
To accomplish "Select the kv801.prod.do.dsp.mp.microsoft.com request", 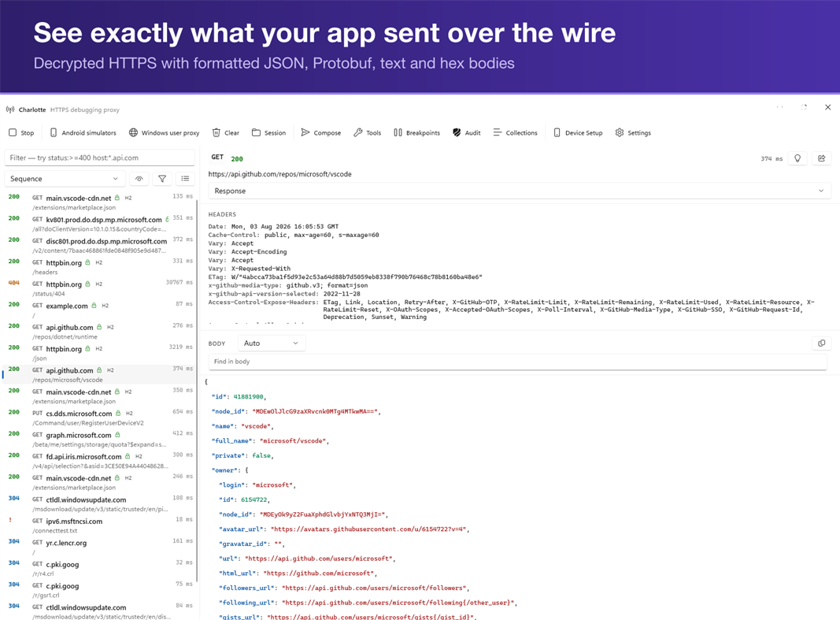I will (100, 224).
